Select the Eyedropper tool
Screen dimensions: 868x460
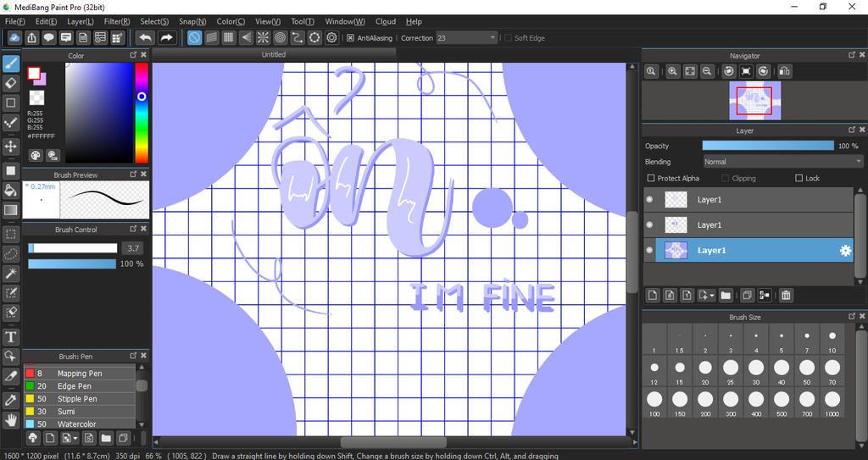click(10, 400)
